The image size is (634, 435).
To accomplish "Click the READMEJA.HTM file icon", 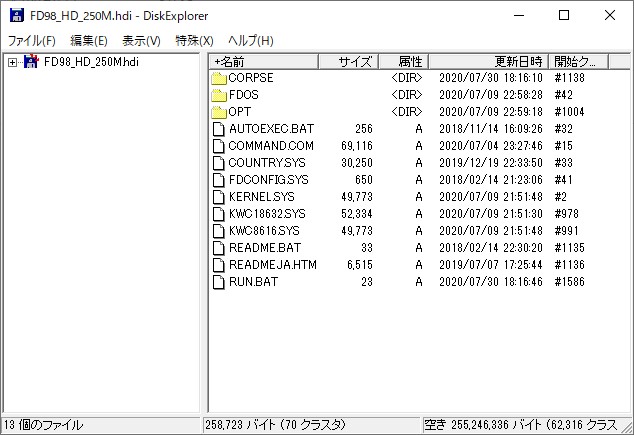I will click(219, 265).
